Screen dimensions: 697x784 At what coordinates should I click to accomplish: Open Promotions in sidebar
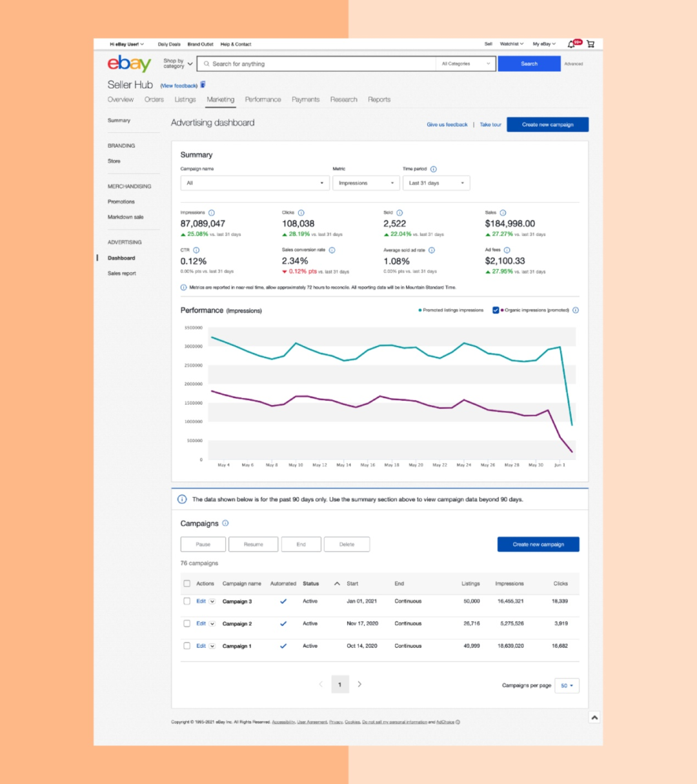(121, 202)
